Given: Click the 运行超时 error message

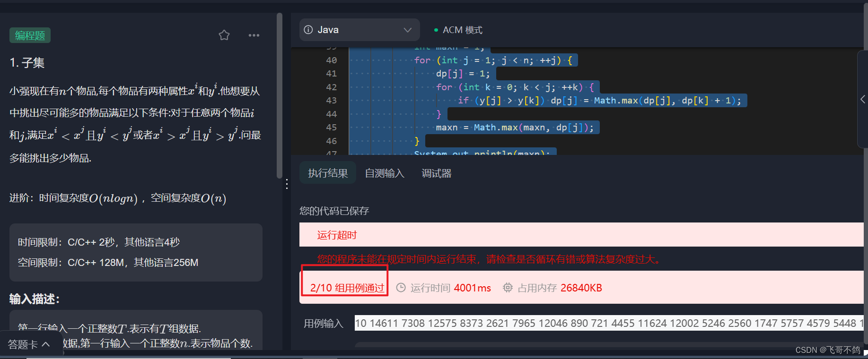Looking at the screenshot, I should (337, 235).
